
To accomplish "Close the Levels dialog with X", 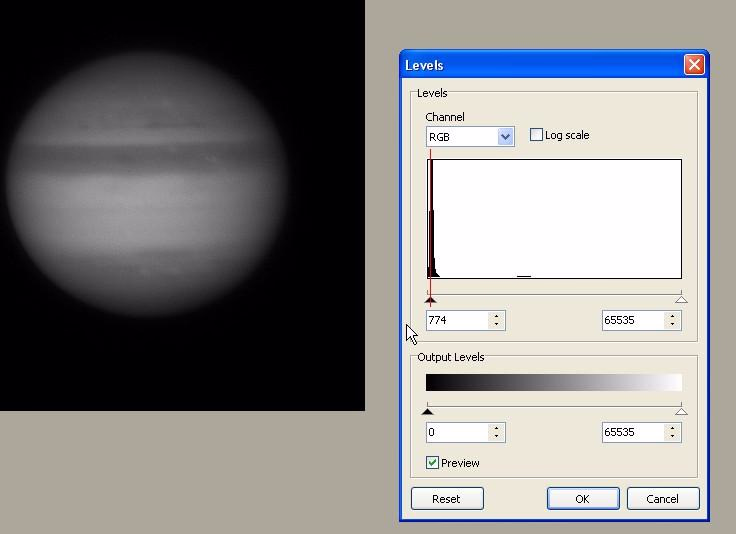I will pos(694,65).
